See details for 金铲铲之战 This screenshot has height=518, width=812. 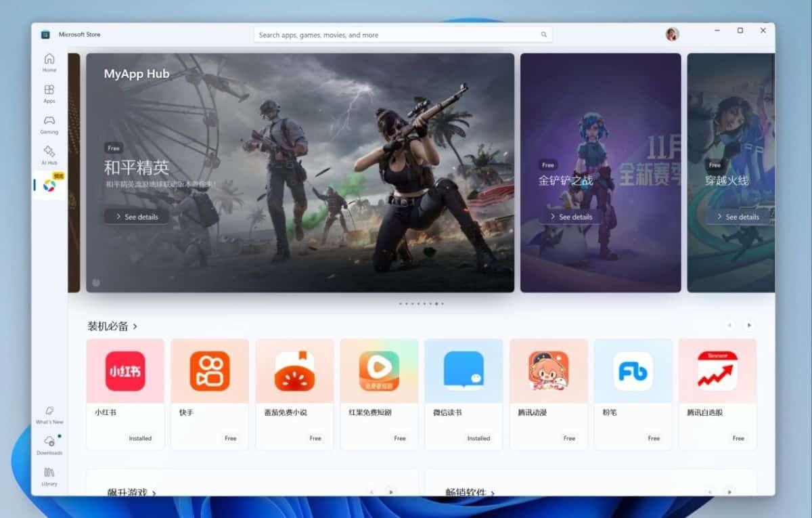point(570,217)
